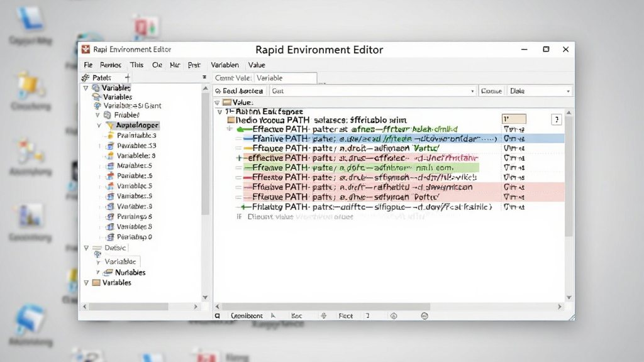Click the left tree panel vertical scrollbar thumb
Viewport: 644px width, 362px height.
[x=206, y=154]
